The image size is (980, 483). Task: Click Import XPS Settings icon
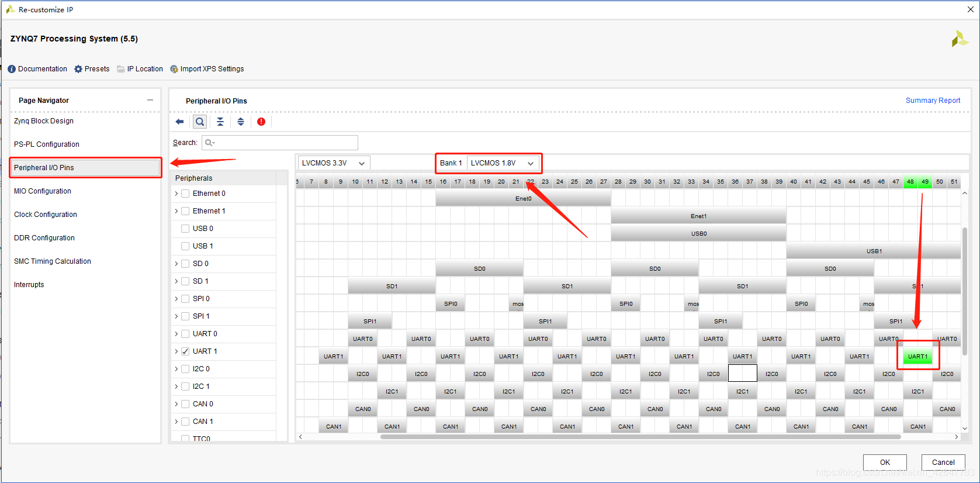[174, 69]
